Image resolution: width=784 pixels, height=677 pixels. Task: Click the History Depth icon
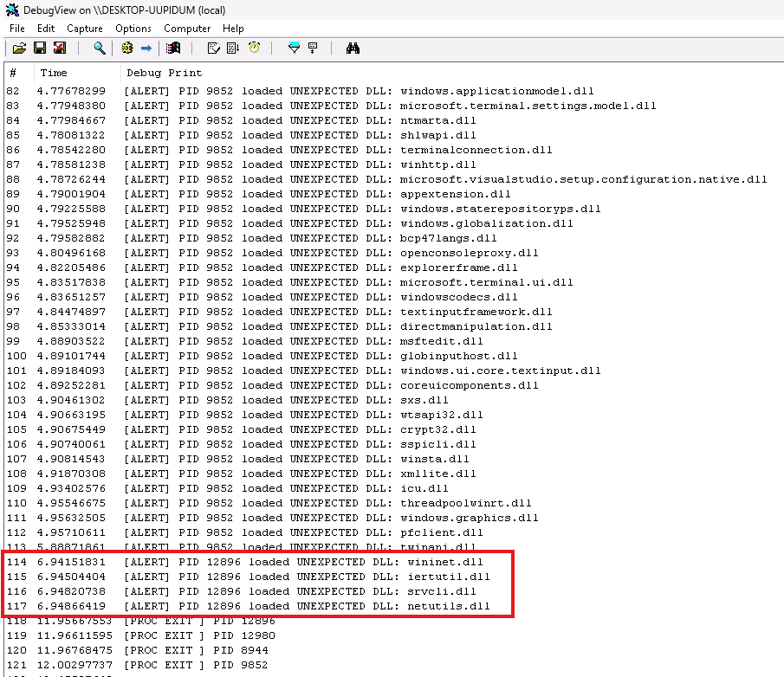pyautogui.click(x=313, y=48)
